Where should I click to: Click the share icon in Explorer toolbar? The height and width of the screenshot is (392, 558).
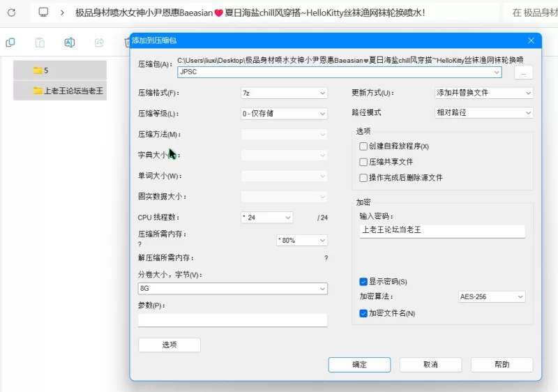(x=99, y=43)
